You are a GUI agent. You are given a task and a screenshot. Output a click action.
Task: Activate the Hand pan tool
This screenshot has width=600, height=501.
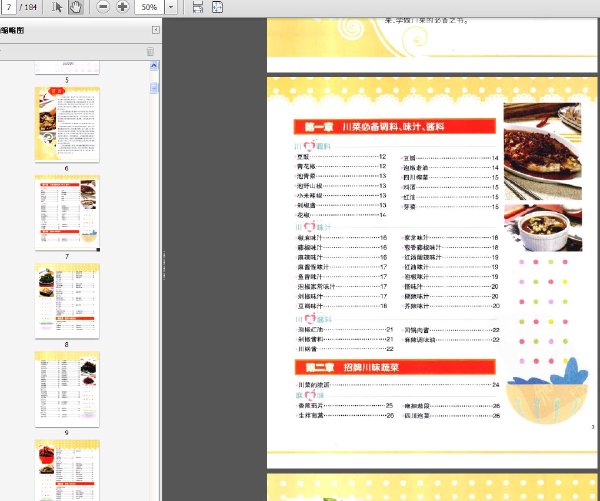(x=76, y=7)
